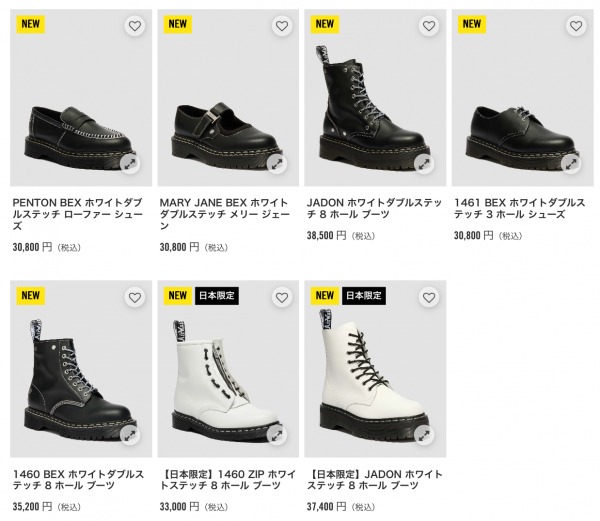The image size is (600, 521).
Task: Click expand icon on white JADON boots
Action: [x=424, y=434]
